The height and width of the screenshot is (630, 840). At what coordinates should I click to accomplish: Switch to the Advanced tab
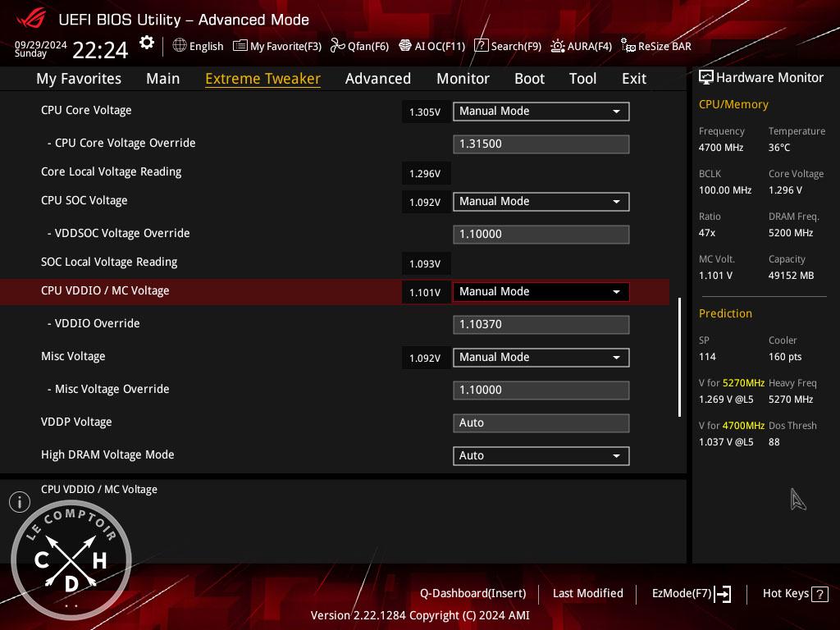point(377,79)
